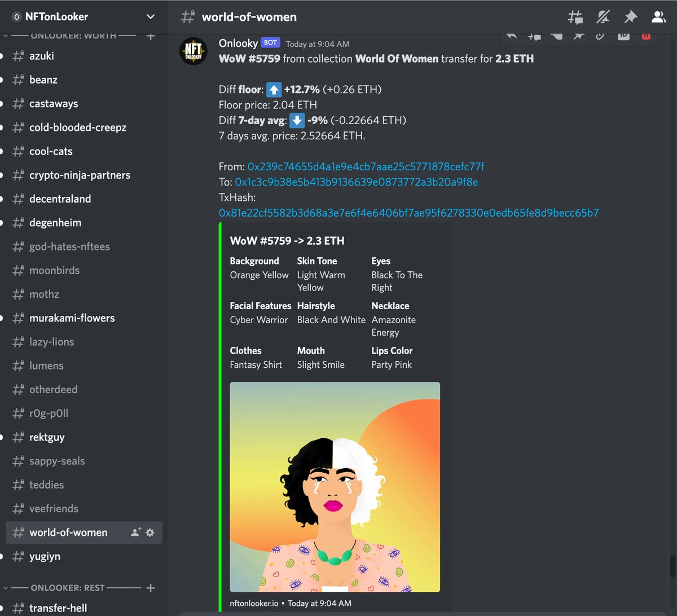This screenshot has width=677, height=616.
Task: Open the lazy-lions channel
Action: point(84,342)
